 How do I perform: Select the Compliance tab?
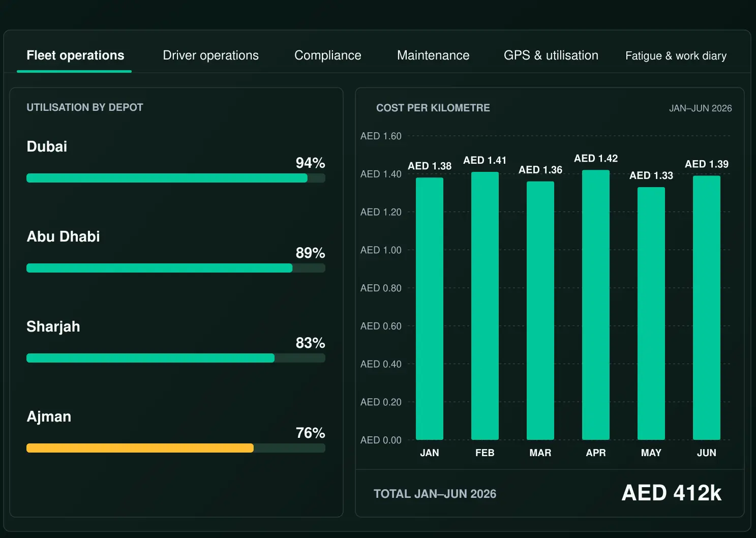tap(328, 55)
